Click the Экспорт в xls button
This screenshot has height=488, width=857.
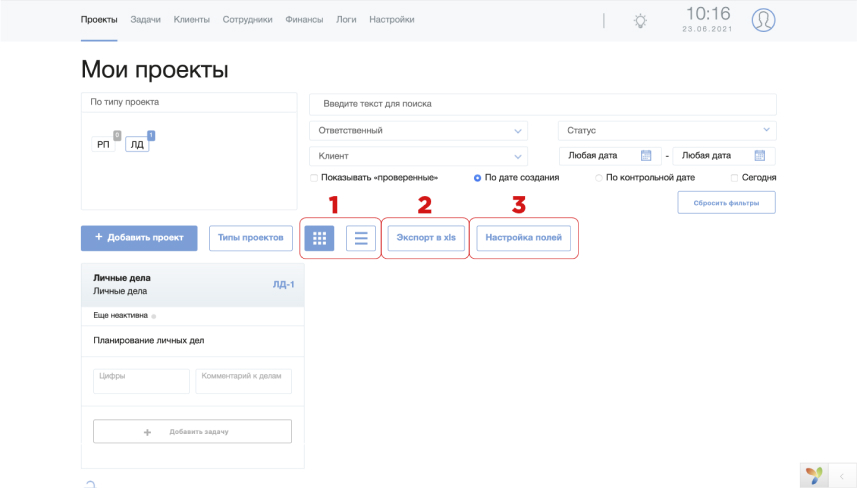point(426,238)
